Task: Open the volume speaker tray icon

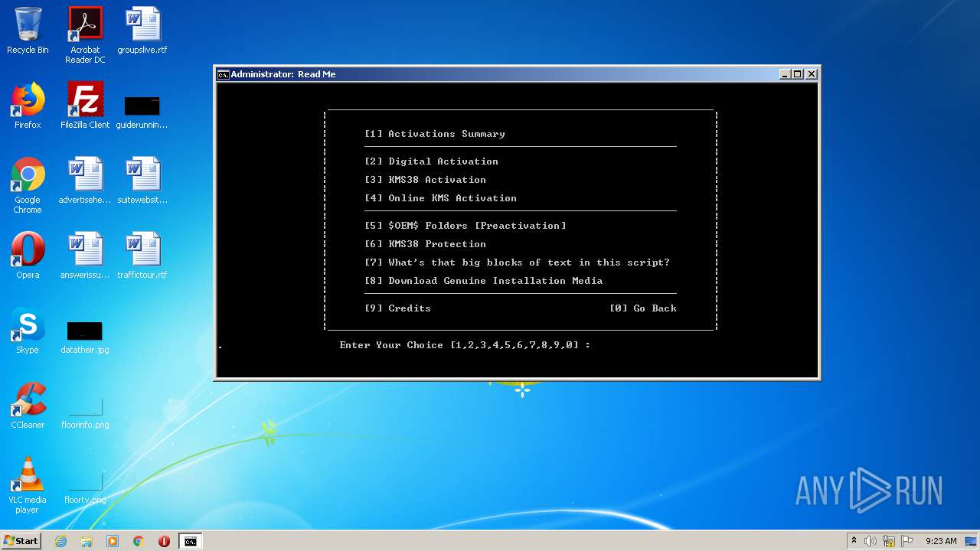Action: pyautogui.click(x=871, y=541)
